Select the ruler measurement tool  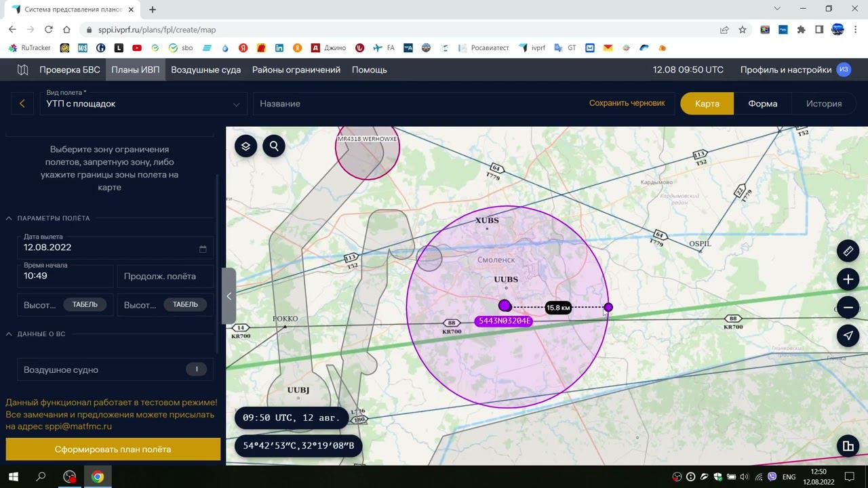pos(848,251)
